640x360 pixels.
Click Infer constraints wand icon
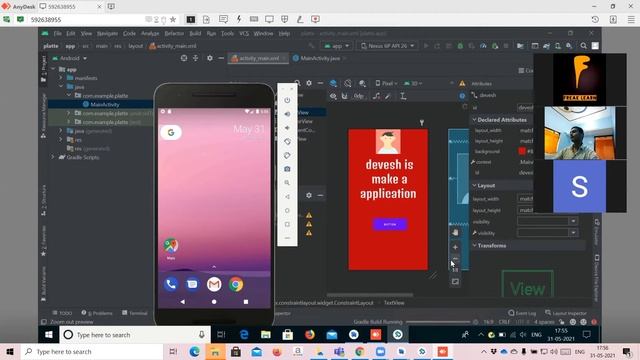[388, 96]
